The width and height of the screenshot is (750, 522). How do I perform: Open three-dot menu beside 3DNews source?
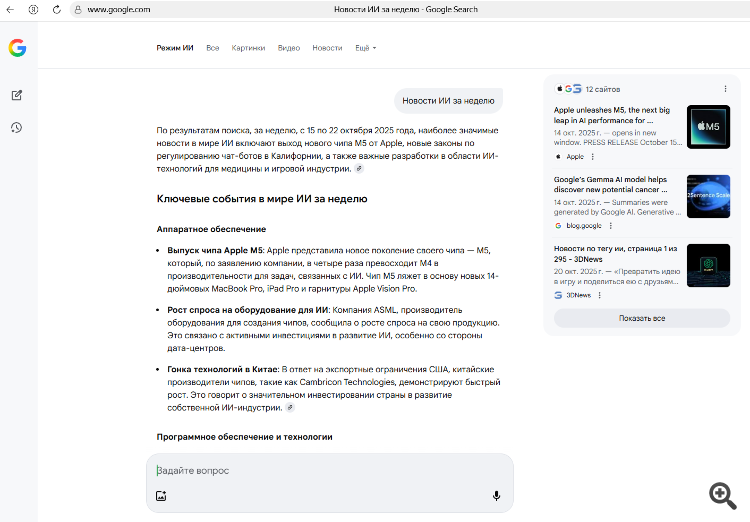[600, 295]
